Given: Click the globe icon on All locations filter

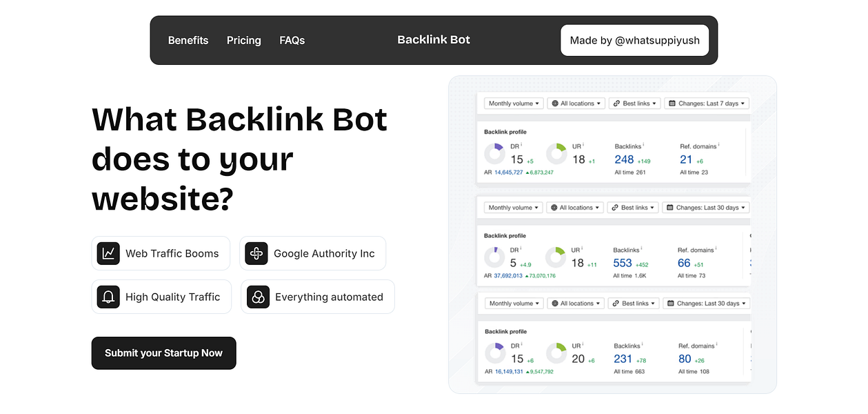Looking at the screenshot, I should (x=556, y=103).
